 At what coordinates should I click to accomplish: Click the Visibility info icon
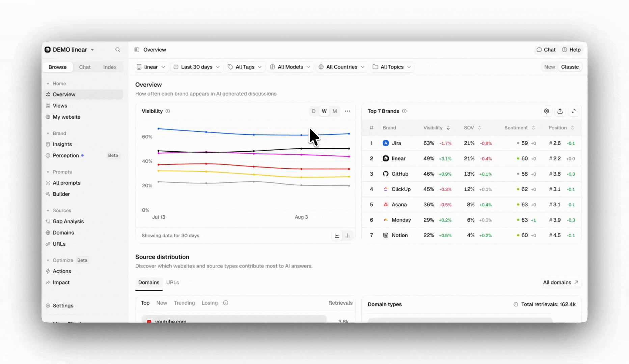point(168,111)
